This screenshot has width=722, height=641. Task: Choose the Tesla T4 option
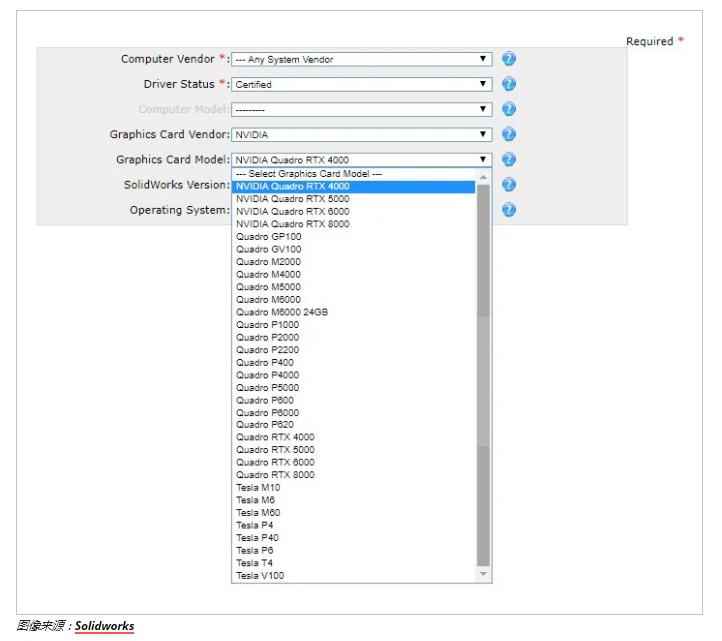coord(254,563)
